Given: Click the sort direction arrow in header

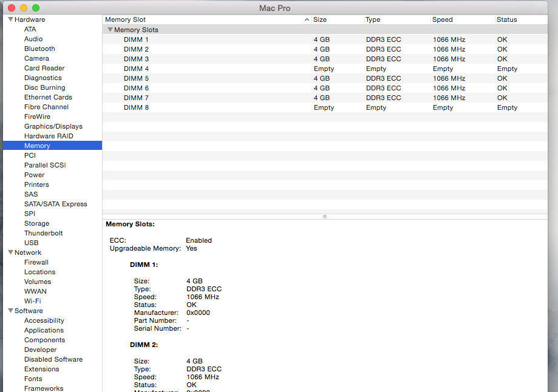Looking at the screenshot, I should point(307,19).
